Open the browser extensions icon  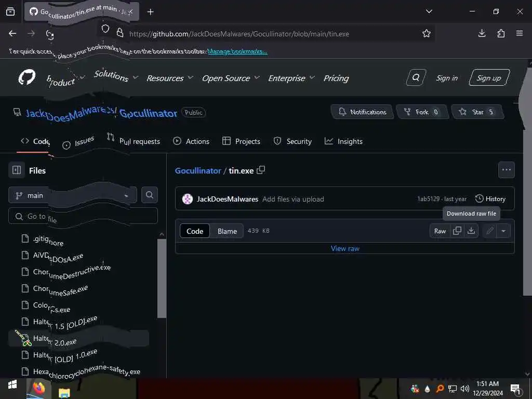click(x=501, y=33)
